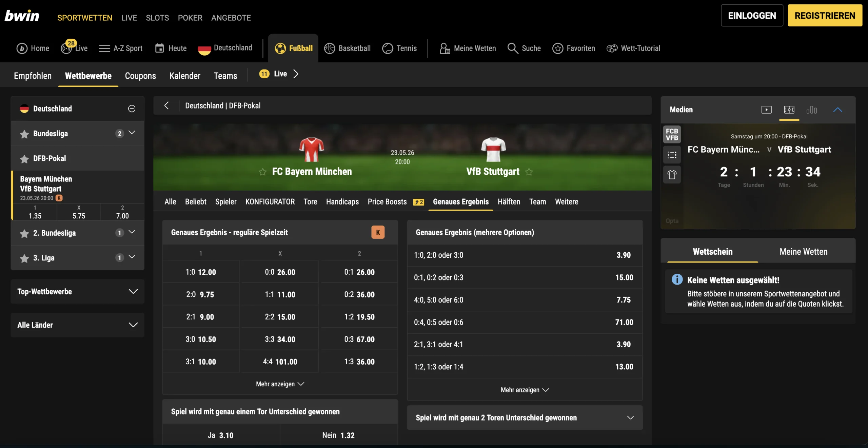Open video stream icon in Medien panel
The image size is (868, 448).
coord(766,110)
